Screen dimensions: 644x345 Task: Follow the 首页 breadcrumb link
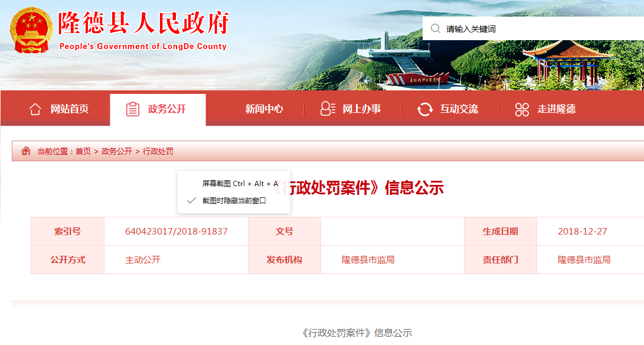pyautogui.click(x=83, y=151)
